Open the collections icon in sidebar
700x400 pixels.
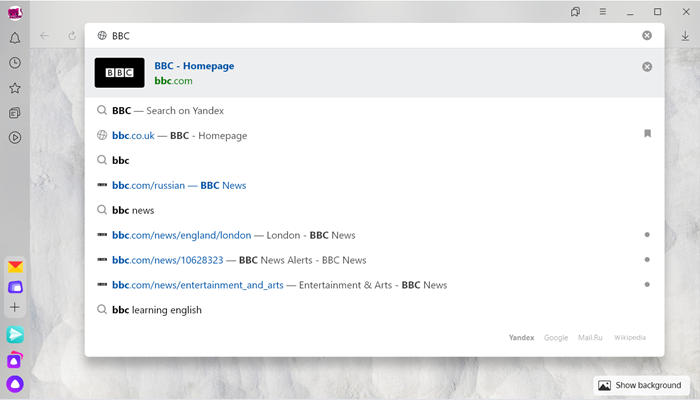(x=15, y=112)
